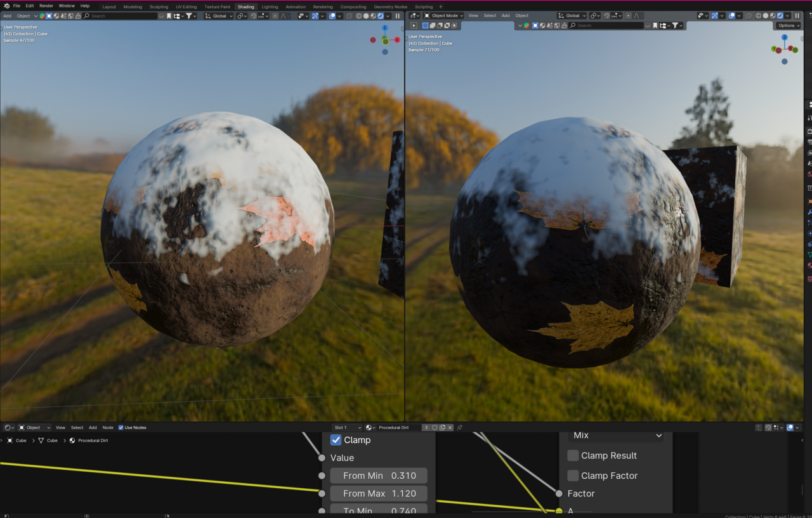Toggle fake user shield for Procedural Dirt
The image size is (812, 518).
pyautogui.click(x=435, y=428)
